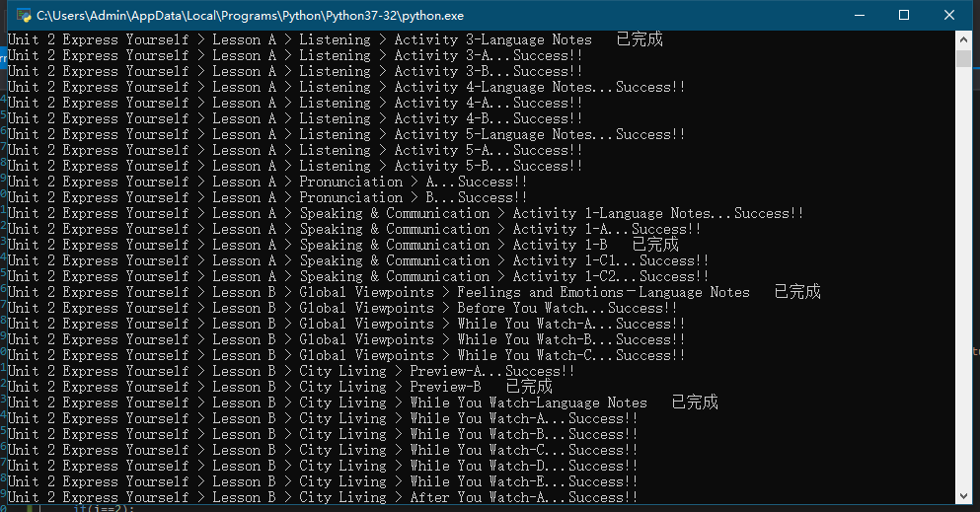Click the 'Activity 3-Language Notes 已完成' line
Viewport: 980px width, 512px height.
[335, 40]
